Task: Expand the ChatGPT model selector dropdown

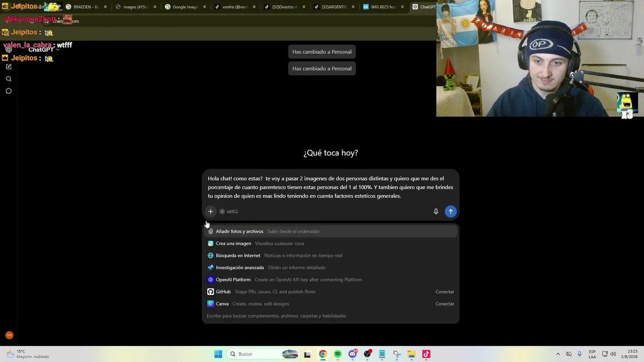Action: coord(44,50)
